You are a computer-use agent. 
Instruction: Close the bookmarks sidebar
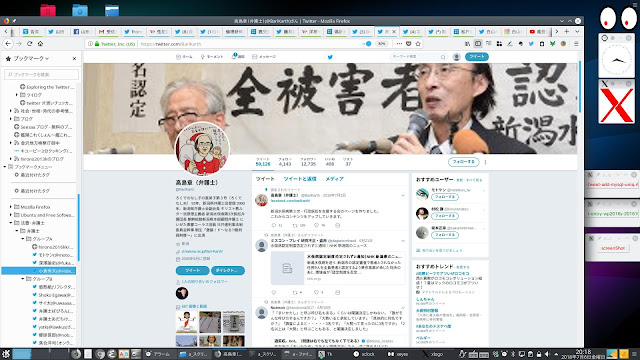click(74, 59)
